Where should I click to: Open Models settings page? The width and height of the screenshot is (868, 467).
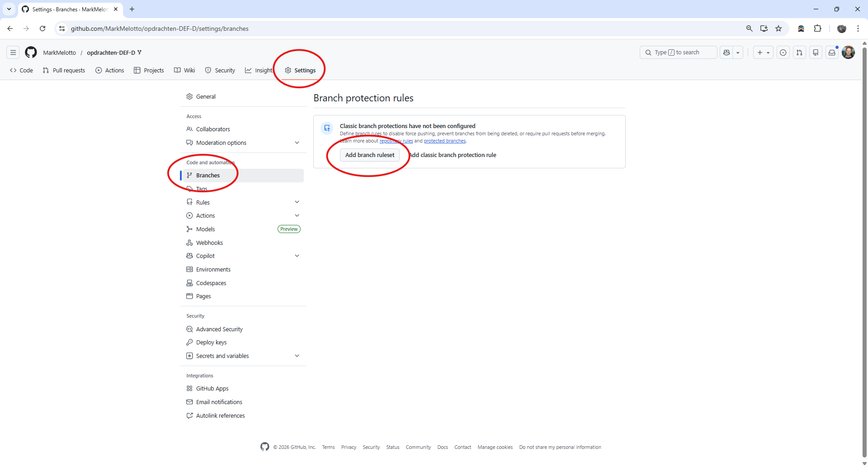click(x=243, y=229)
